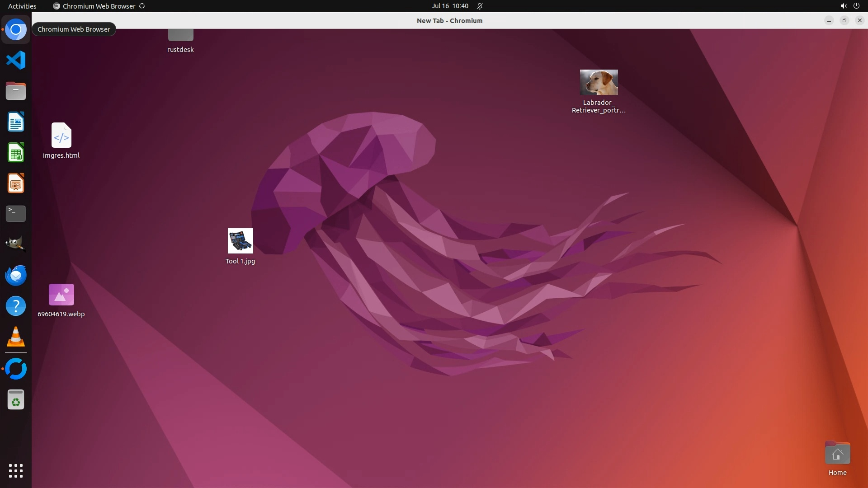Open system menu via volume icon

[843, 6]
